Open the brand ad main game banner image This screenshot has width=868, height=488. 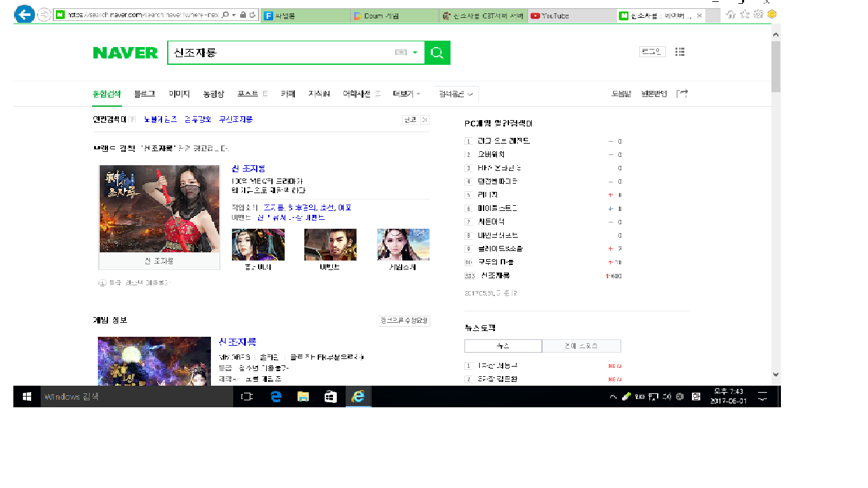[159, 209]
